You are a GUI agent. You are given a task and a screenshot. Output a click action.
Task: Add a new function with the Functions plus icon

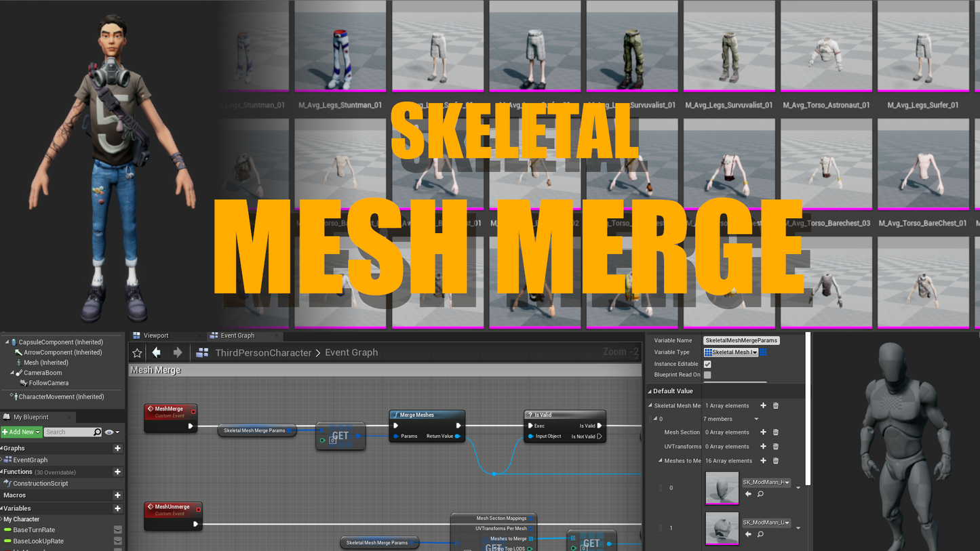tap(117, 472)
